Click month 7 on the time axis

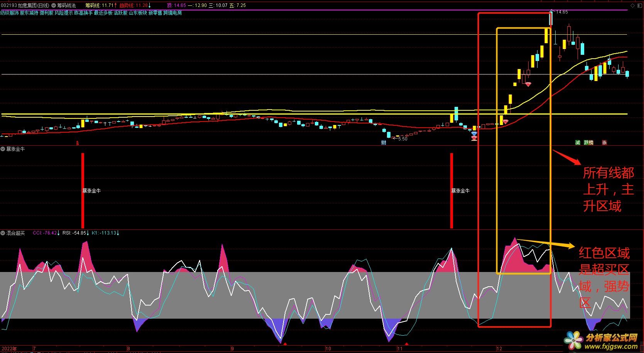coord(34,349)
